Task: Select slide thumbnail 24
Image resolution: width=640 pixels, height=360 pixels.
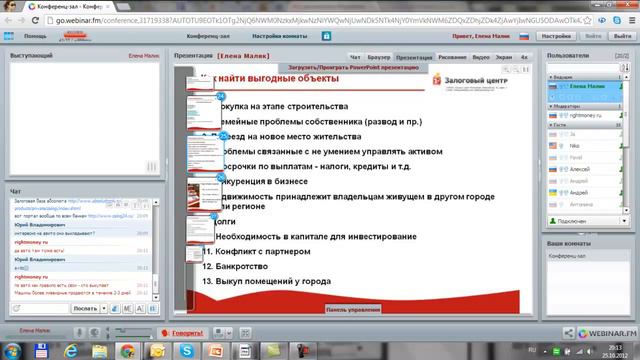Action: (x=204, y=113)
